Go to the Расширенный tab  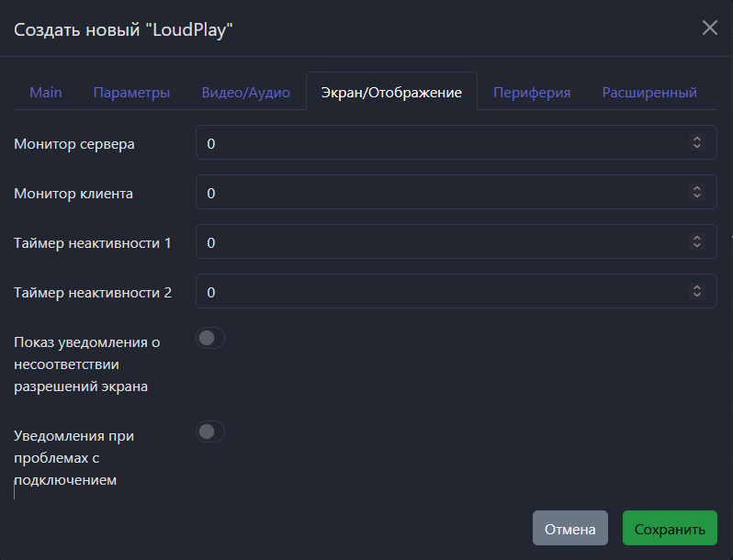[x=649, y=93]
